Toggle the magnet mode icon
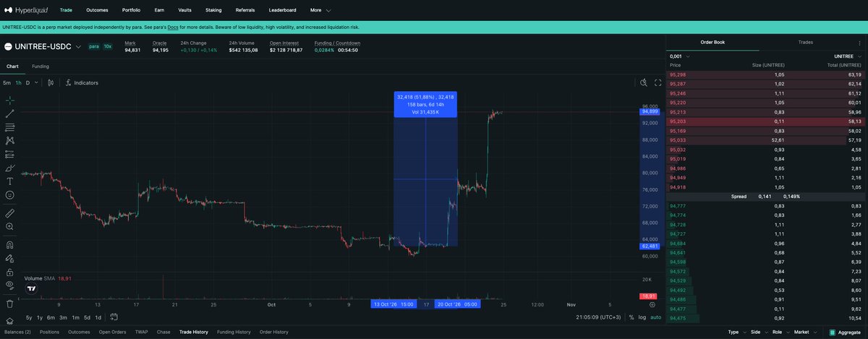Viewport: 868px width, 339px height. (9, 245)
